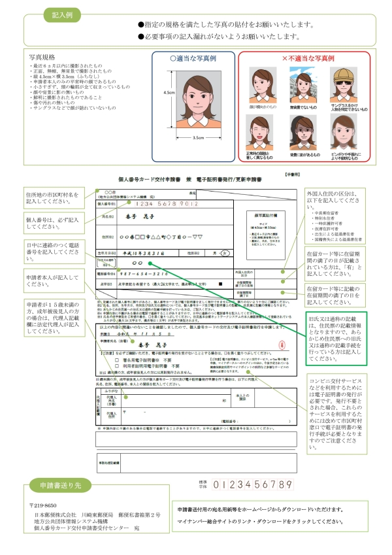This screenshot has width=392, height=555.
Task: Click the 写真規格 heading
Action: pos(42,57)
